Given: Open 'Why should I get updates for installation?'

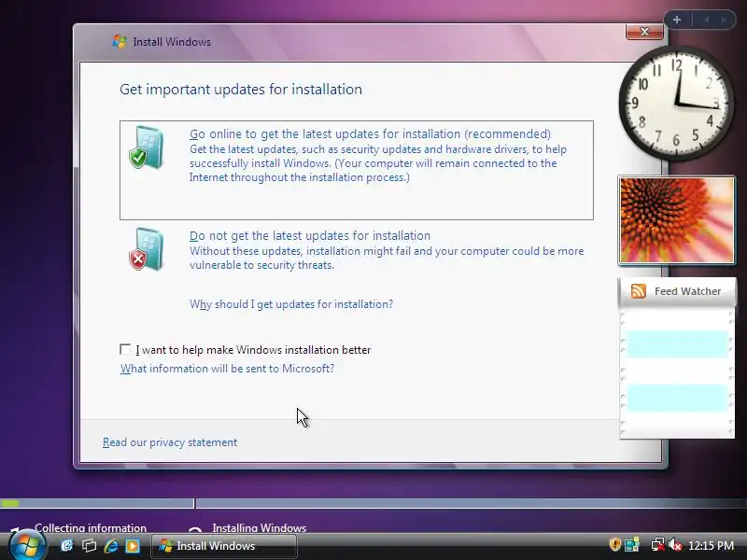Looking at the screenshot, I should (291, 304).
